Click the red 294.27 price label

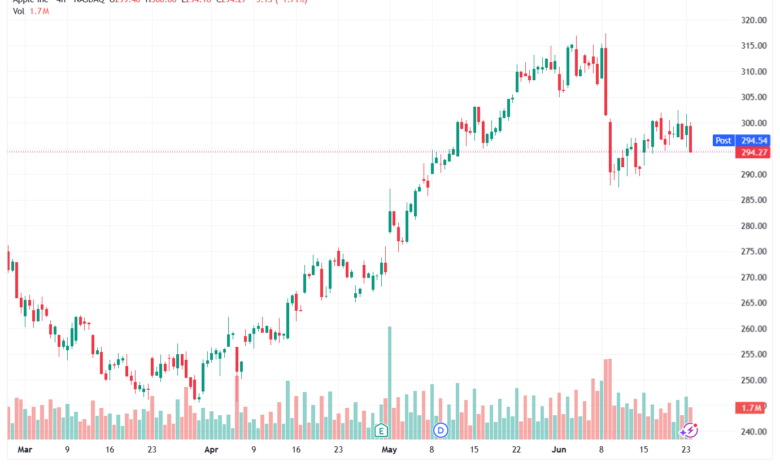[x=753, y=152]
